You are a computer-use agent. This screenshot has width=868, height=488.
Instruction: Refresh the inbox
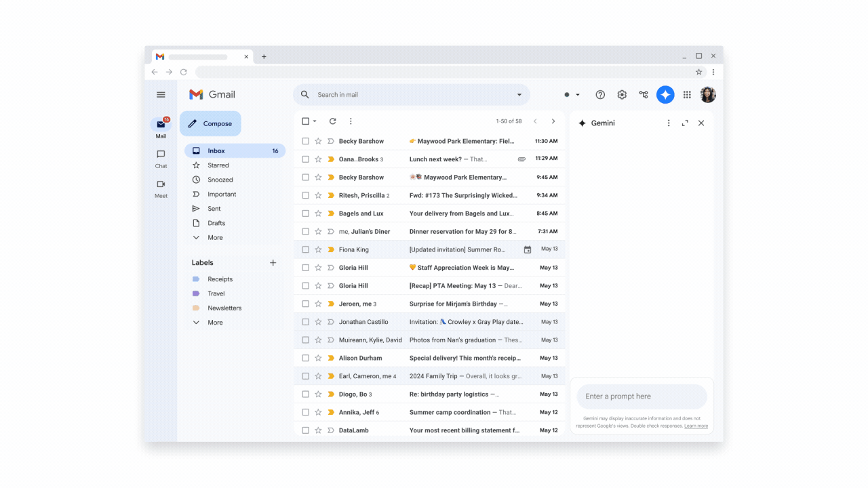point(332,121)
